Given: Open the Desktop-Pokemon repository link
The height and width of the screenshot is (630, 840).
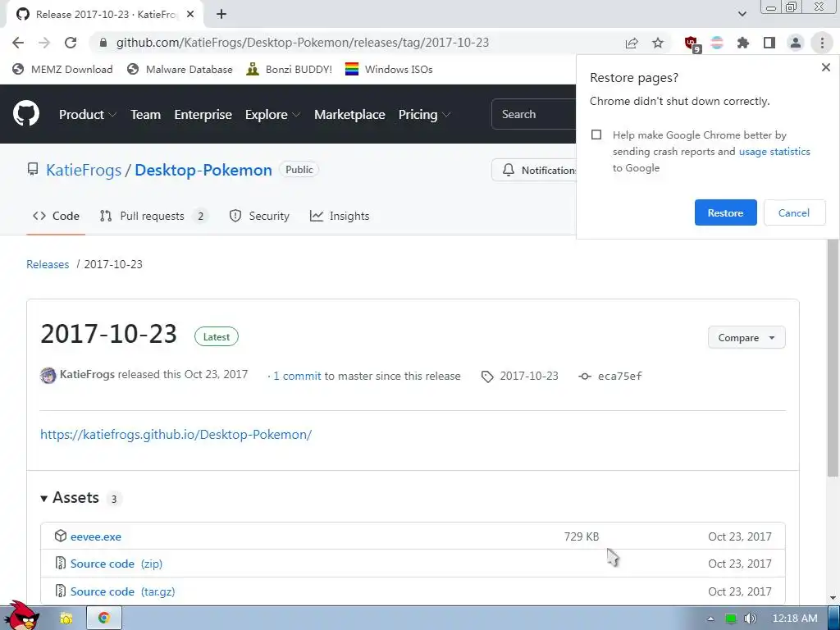Looking at the screenshot, I should [203, 170].
